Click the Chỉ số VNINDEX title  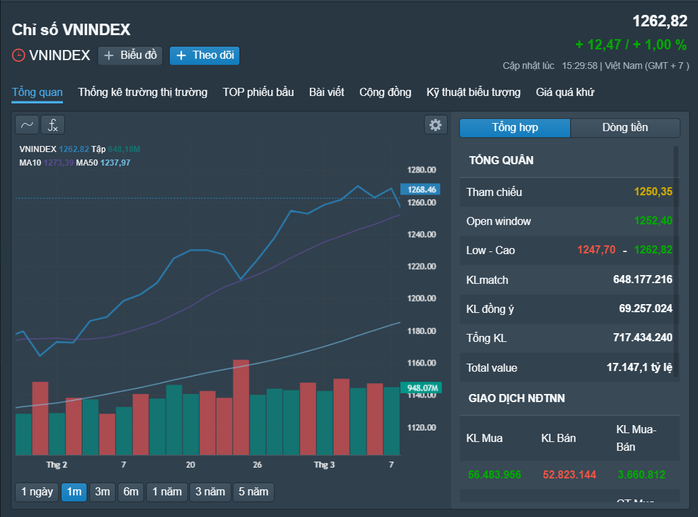click(71, 30)
